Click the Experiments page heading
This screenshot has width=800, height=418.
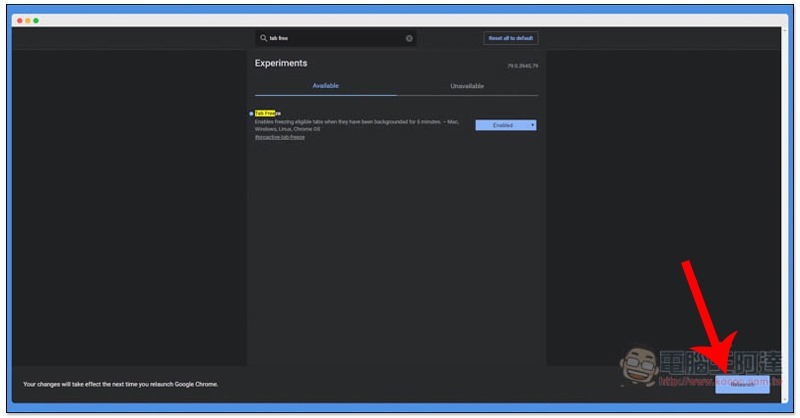281,63
